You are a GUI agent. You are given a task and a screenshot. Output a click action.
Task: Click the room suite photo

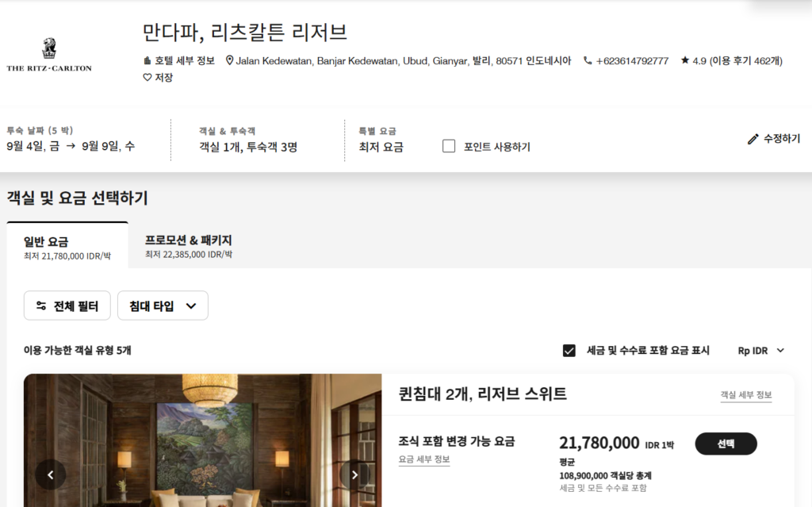pos(202,440)
